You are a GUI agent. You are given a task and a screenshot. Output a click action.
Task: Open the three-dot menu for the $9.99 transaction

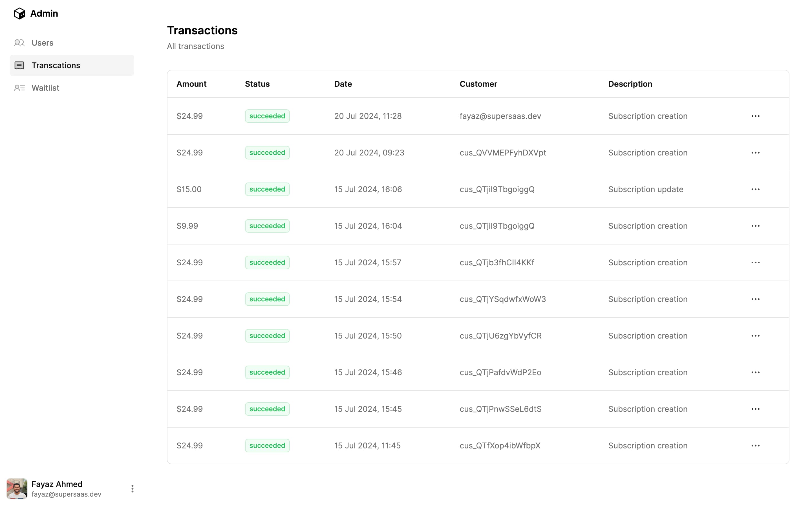pos(755,226)
